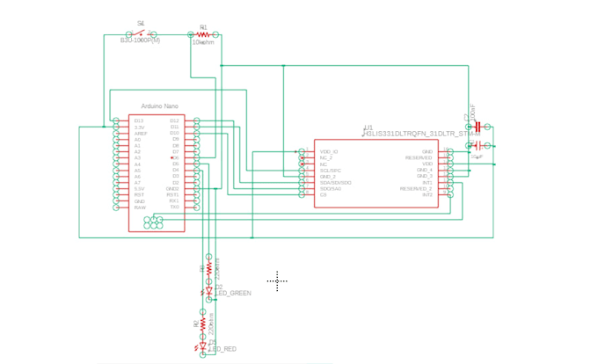
Task: Click the U1 designator label
Action: 368,127
